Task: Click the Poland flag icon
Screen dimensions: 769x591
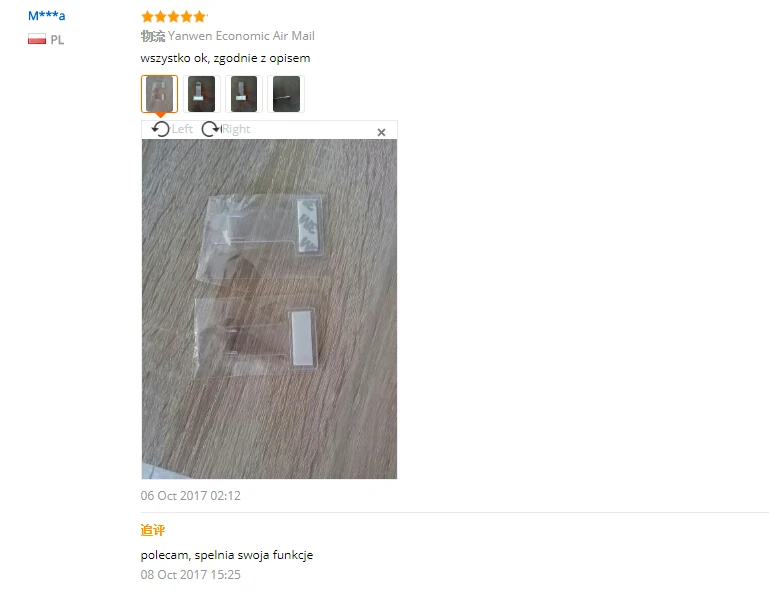Action: [x=37, y=39]
